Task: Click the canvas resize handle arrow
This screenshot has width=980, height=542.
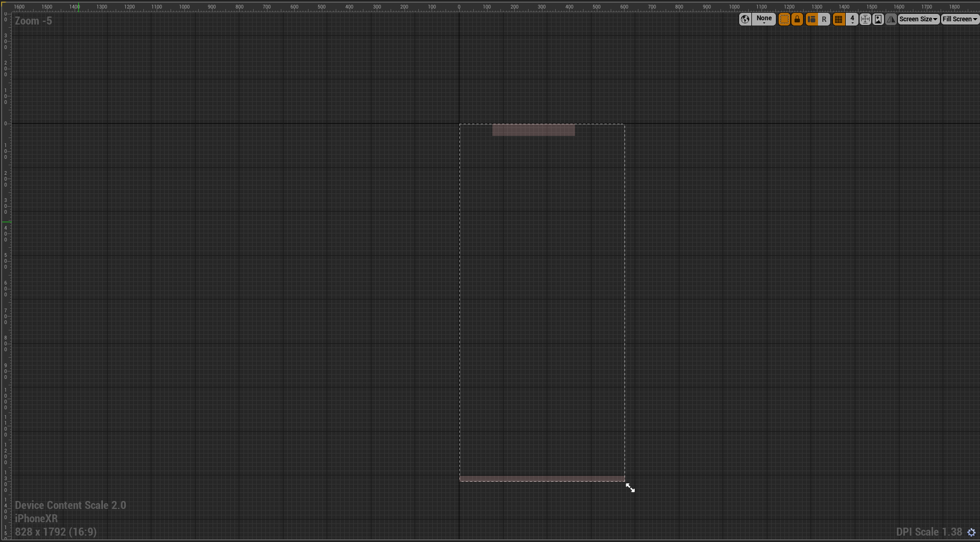Action: click(630, 488)
